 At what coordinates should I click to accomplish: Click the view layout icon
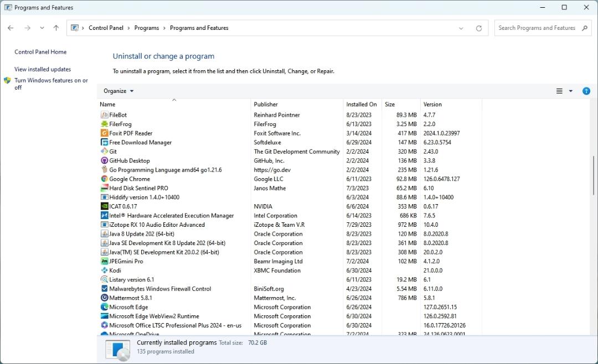(x=559, y=91)
